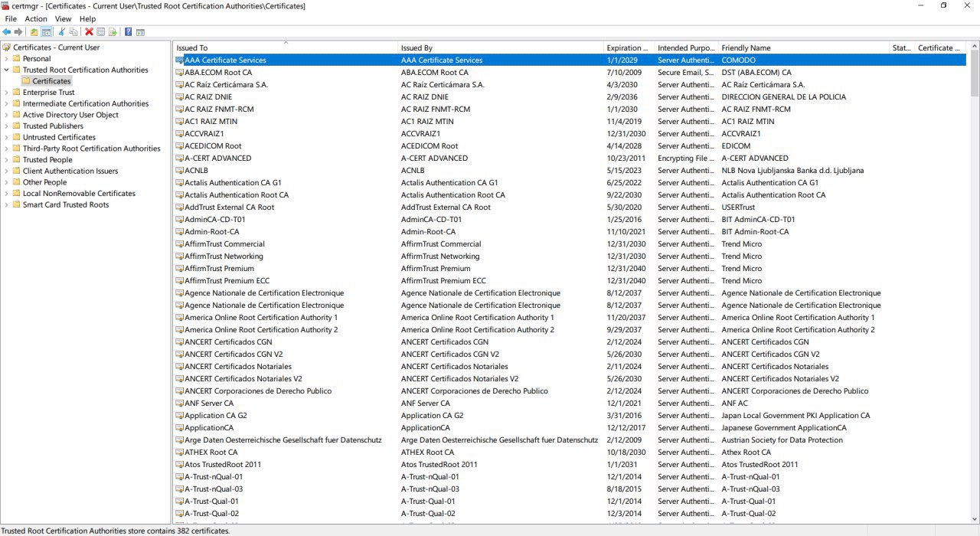Screen dimensions: 980x536
Task: Click the Back arrow toolbar icon
Action: pyautogui.click(x=7, y=32)
